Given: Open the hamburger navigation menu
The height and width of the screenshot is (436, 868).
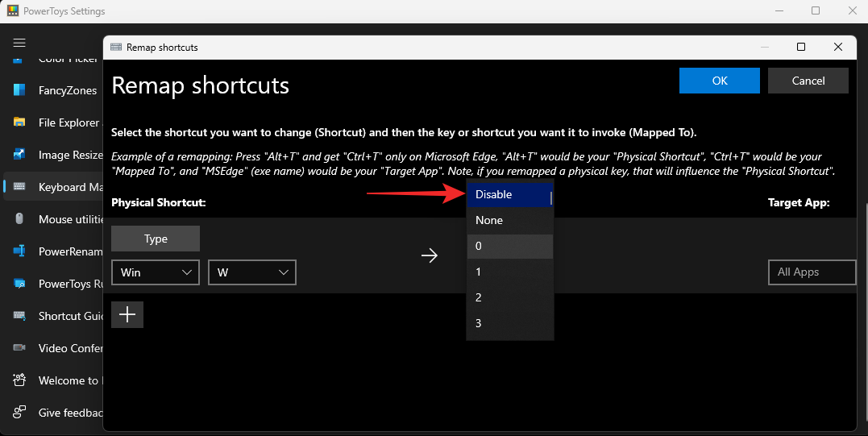Looking at the screenshot, I should [x=19, y=43].
